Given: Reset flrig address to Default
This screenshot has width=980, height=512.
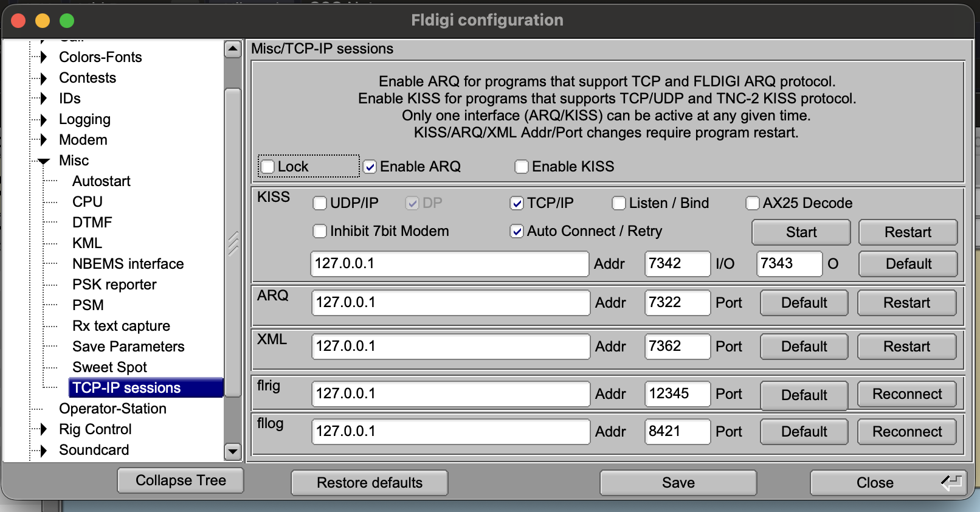Looking at the screenshot, I should 804,395.
